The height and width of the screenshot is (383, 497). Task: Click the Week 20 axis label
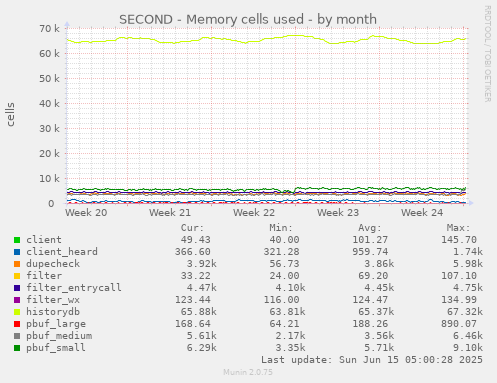(x=86, y=213)
